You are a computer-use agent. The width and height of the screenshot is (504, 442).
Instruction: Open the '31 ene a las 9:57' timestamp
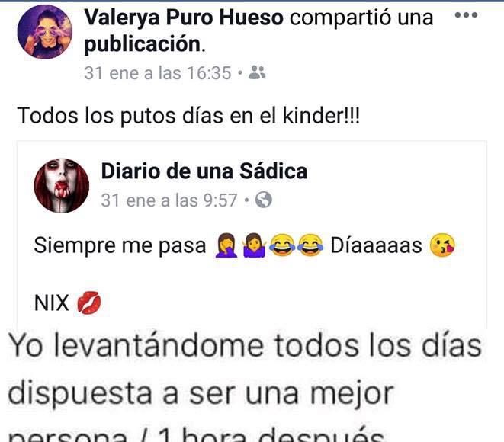pyautogui.click(x=169, y=200)
